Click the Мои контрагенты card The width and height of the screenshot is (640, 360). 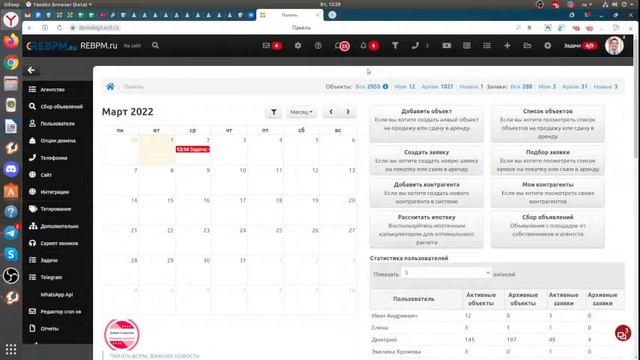547,193
